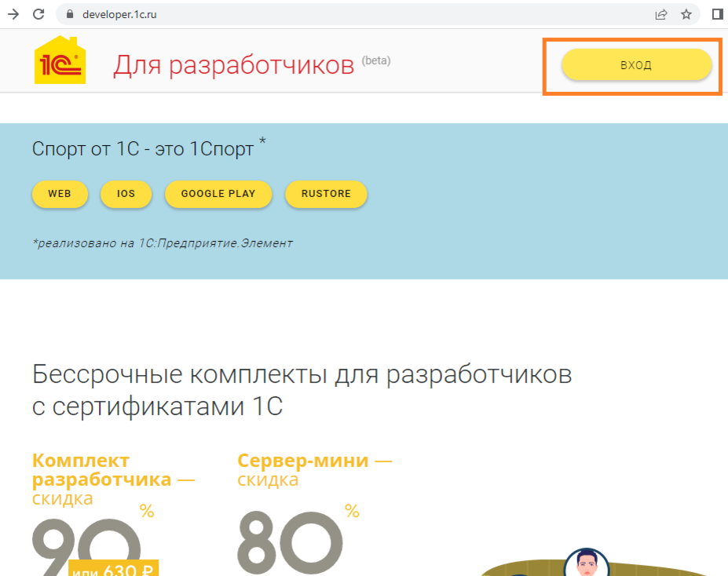Open the WEB version button
This screenshot has height=576, width=728.
pyautogui.click(x=60, y=194)
